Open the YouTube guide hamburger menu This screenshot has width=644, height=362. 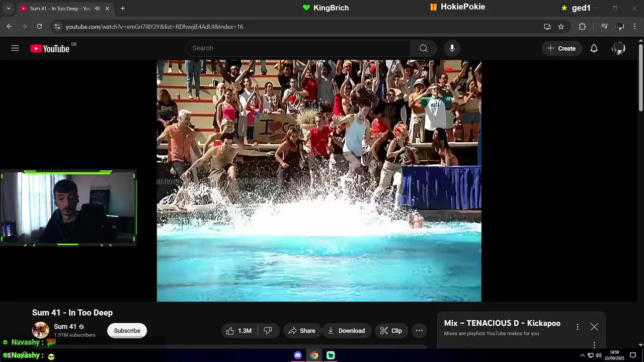coord(15,48)
